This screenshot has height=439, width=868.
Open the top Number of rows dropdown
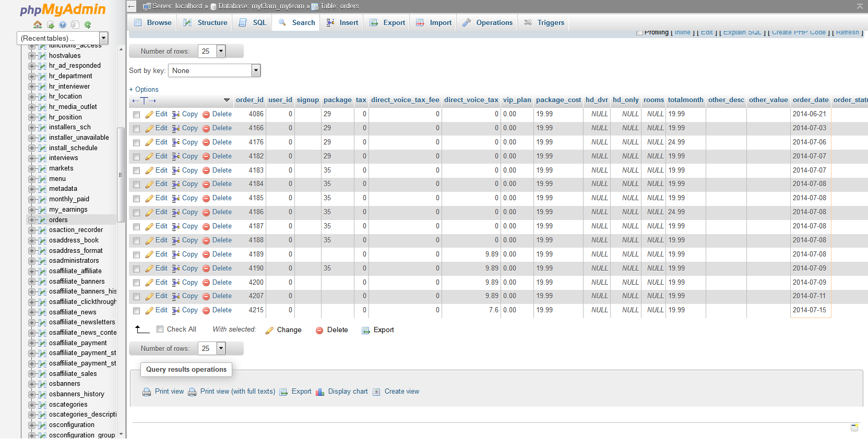(x=211, y=51)
